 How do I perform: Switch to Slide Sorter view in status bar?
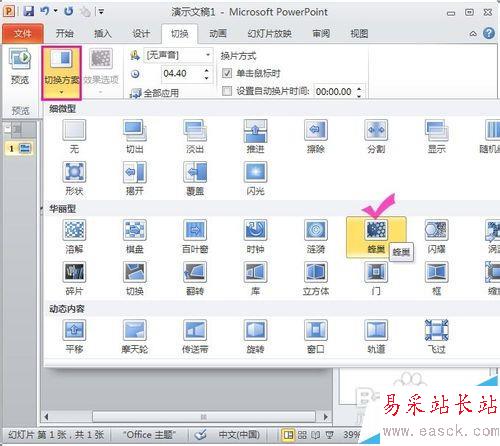tap(302, 435)
